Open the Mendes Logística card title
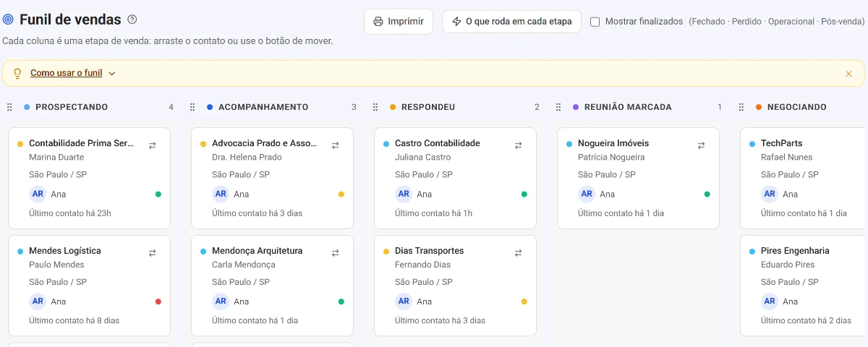Viewport: 868px width, 347px height. coord(65,251)
